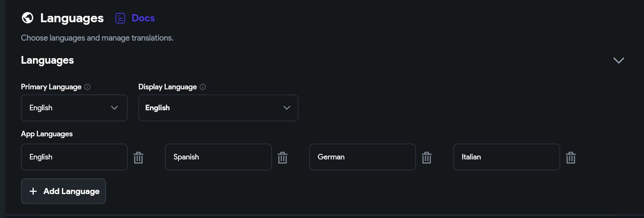
Task: Delete the Spanish app language
Action: coord(282,158)
